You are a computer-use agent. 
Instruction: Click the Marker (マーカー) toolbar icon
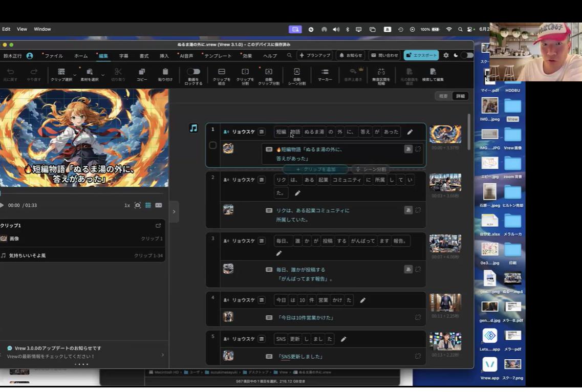(x=325, y=72)
